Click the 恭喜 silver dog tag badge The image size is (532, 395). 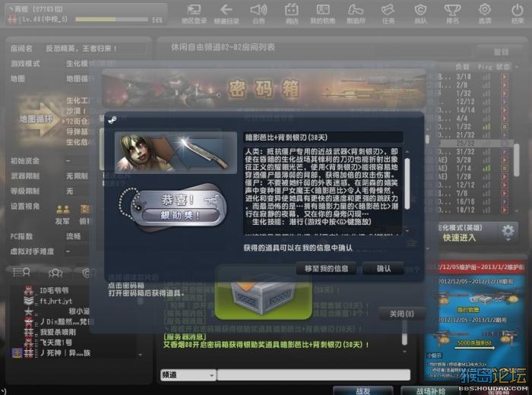tap(174, 207)
